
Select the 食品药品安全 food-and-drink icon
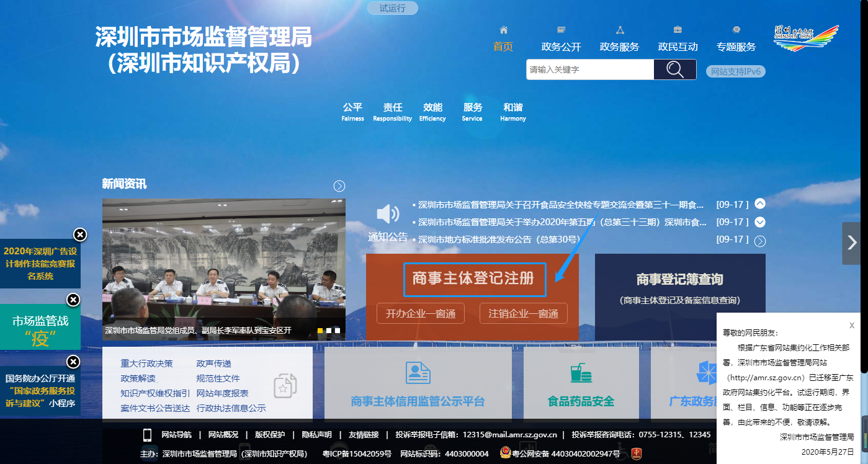[581, 372]
